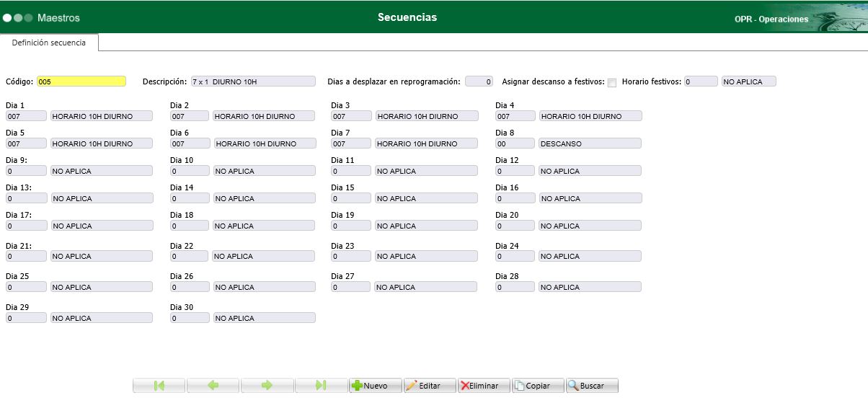
Task: Click Dia 25 NO APLICA field
Action: pyautogui.click(x=102, y=287)
